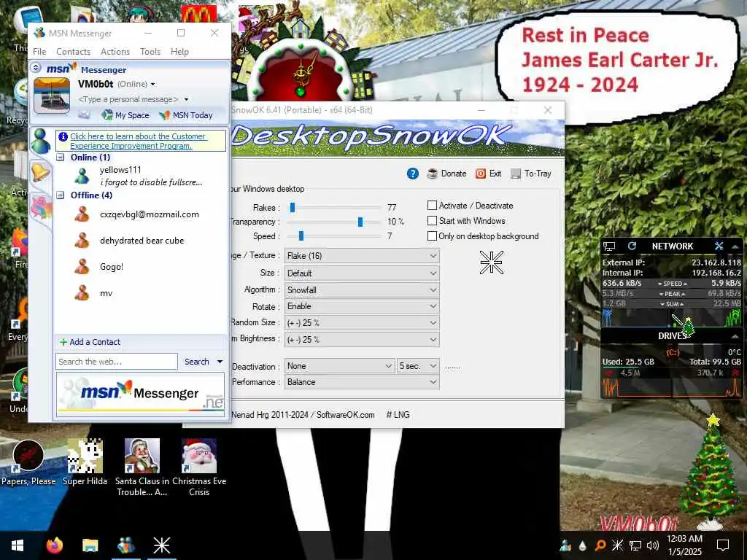Click the MSN Messenger banner ad
The image size is (747, 560).
(x=140, y=395)
